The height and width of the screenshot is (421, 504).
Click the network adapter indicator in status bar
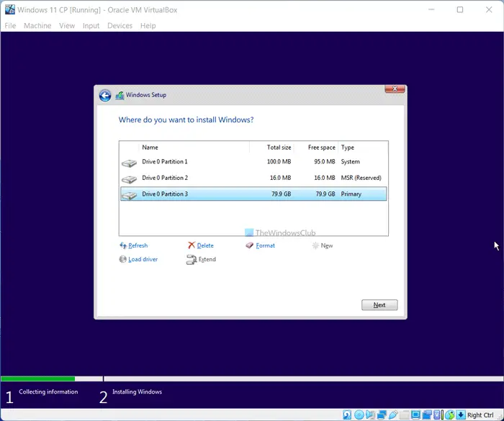coord(382,415)
